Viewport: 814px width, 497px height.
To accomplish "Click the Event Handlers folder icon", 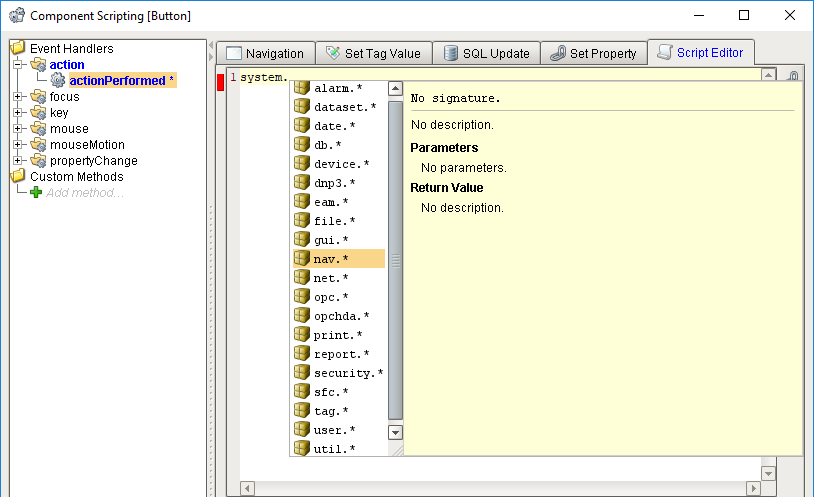I will (x=18, y=48).
